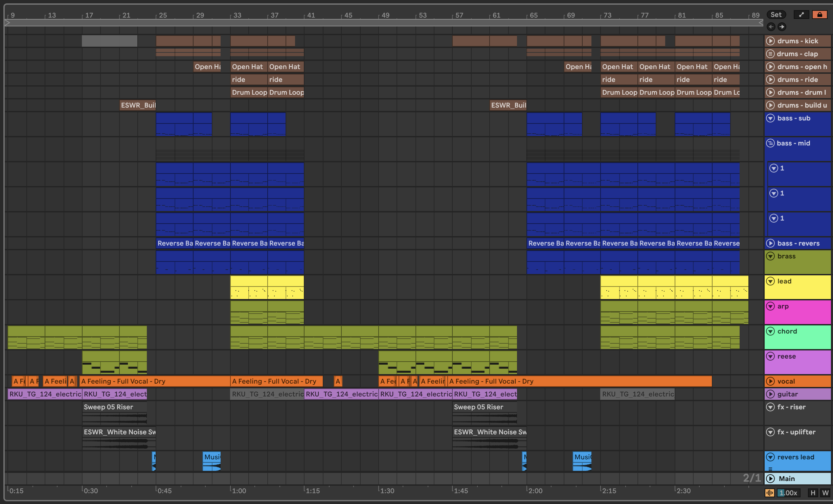The width and height of the screenshot is (833, 504).
Task: Click the 0:30 mark on time ruler
Action: (x=90, y=491)
